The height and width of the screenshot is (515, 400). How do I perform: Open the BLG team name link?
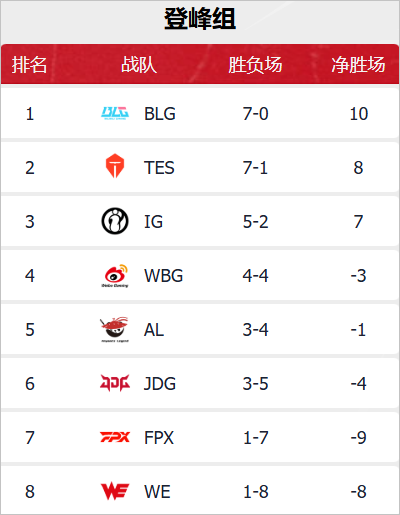(x=160, y=114)
